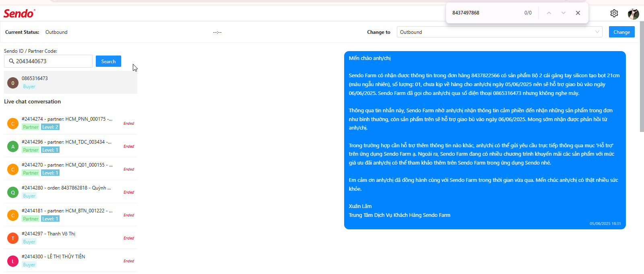
Task: Click avatar 'T' of chat #2414297
Action: coord(13,238)
